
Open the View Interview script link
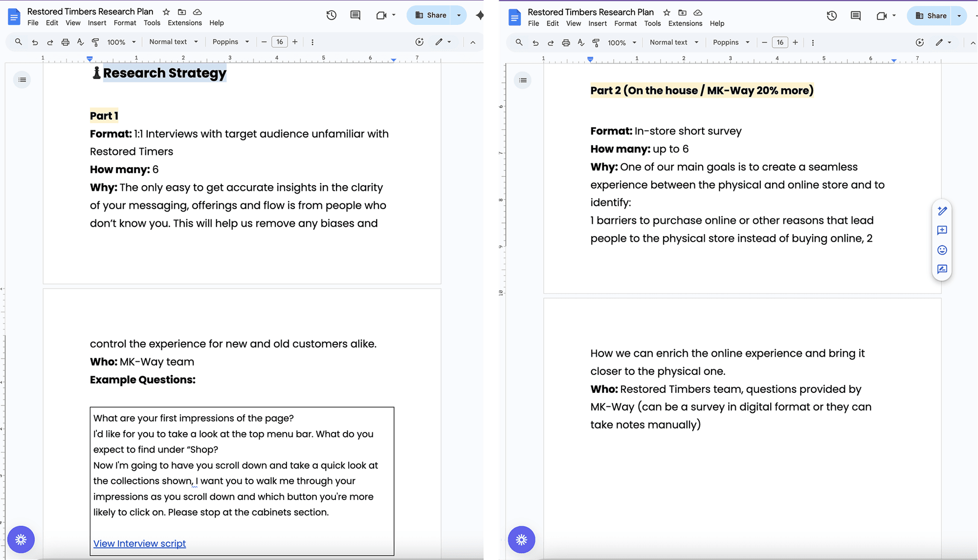coord(139,543)
